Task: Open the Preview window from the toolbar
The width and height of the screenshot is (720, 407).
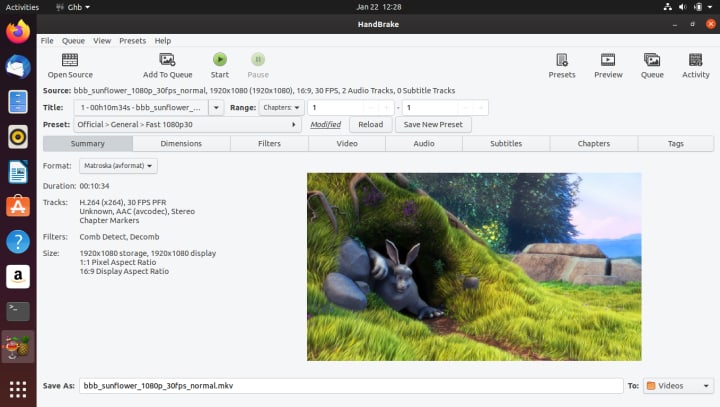Action: 608,66
